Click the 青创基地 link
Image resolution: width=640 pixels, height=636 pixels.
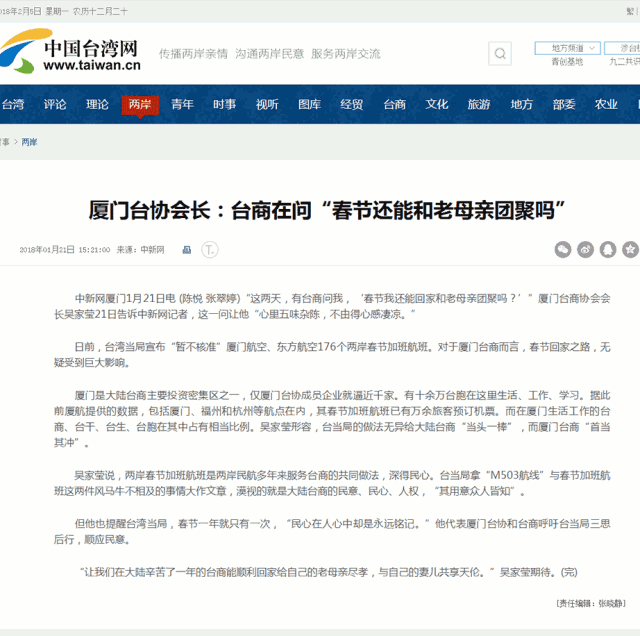coord(567,62)
